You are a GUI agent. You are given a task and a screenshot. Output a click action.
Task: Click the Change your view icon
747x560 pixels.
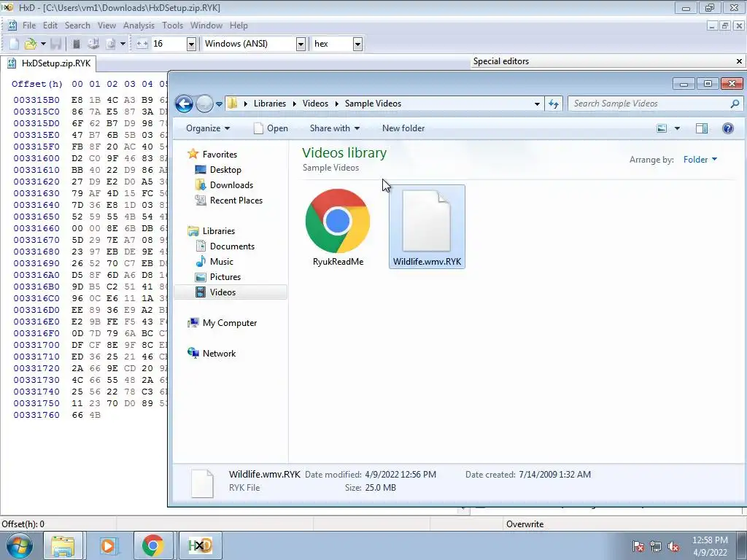point(661,128)
